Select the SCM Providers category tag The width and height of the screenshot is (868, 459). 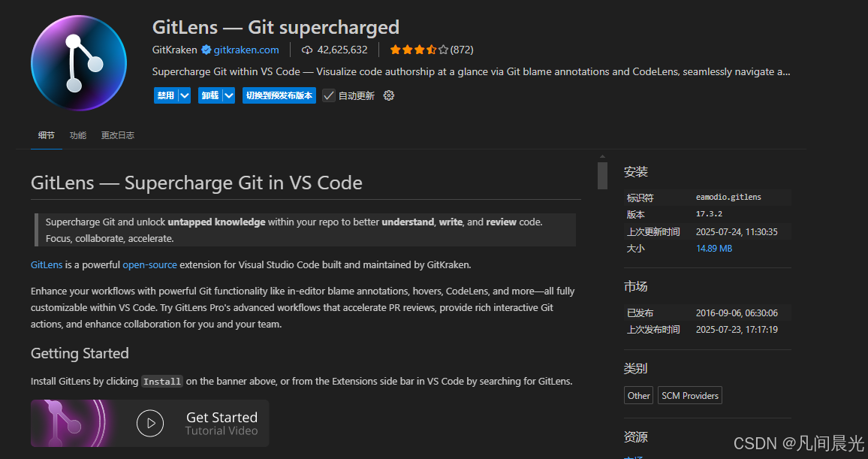pyautogui.click(x=690, y=395)
